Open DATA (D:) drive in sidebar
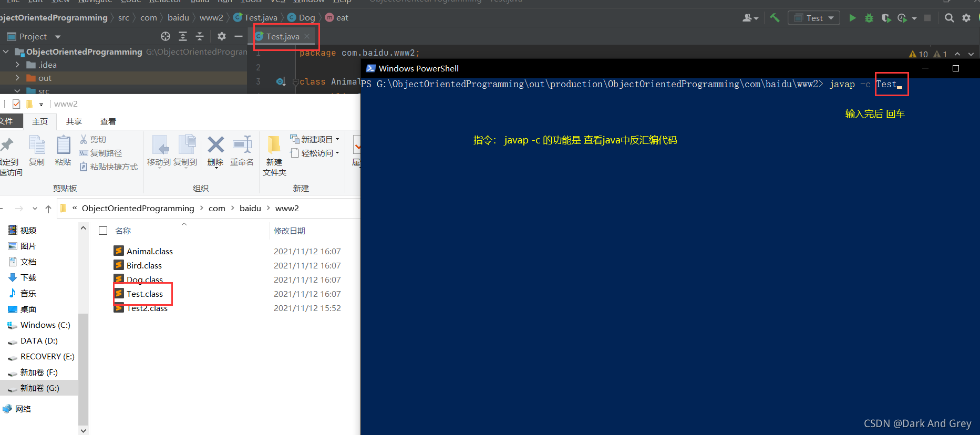Screen dimensions: 980x435 [33, 341]
